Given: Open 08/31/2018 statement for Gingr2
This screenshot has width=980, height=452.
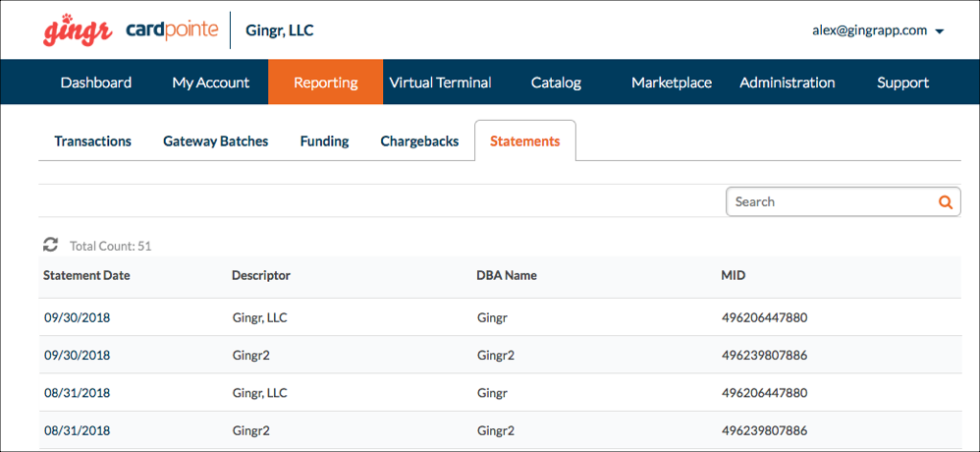Looking at the screenshot, I should click(77, 430).
